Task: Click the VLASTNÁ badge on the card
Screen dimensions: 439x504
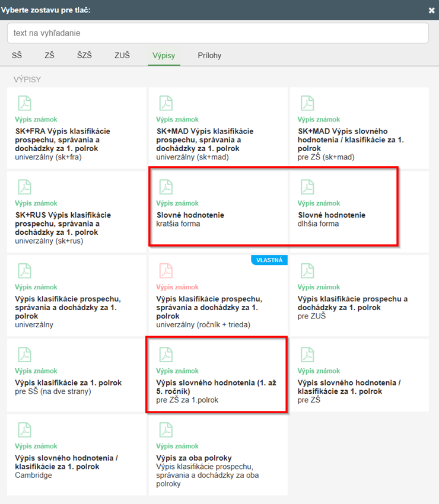Action: coord(269,260)
